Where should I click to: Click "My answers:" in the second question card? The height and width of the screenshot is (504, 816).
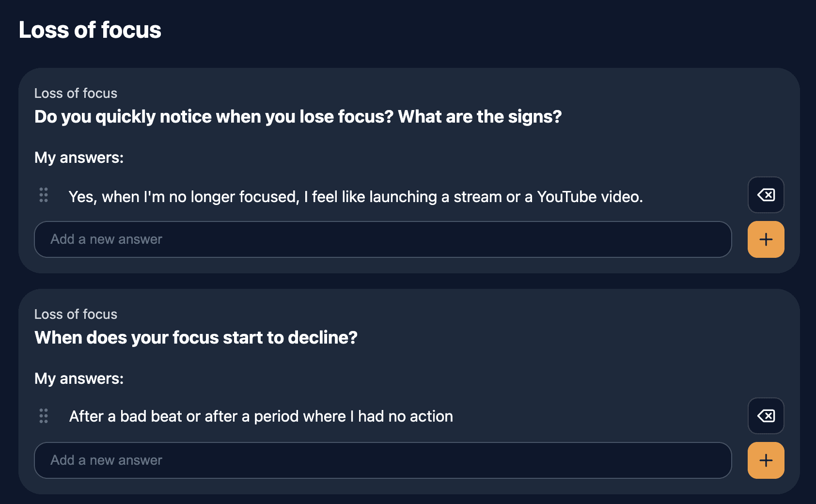point(79,378)
